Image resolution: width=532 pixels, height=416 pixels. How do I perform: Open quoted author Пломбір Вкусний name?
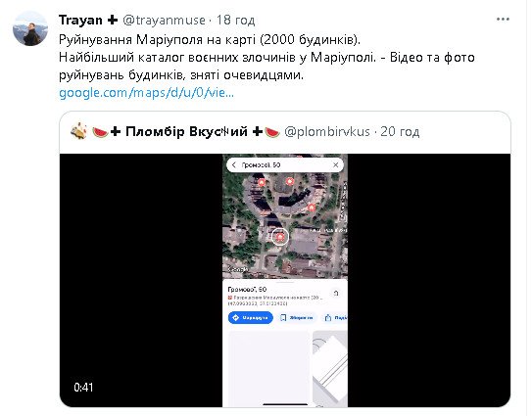(186, 131)
